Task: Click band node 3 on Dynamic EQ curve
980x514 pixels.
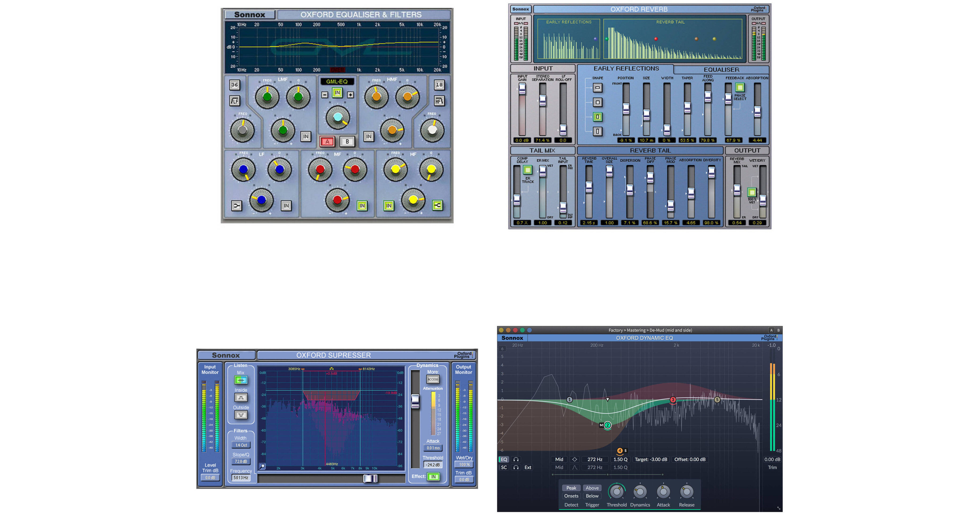Action: click(x=673, y=400)
